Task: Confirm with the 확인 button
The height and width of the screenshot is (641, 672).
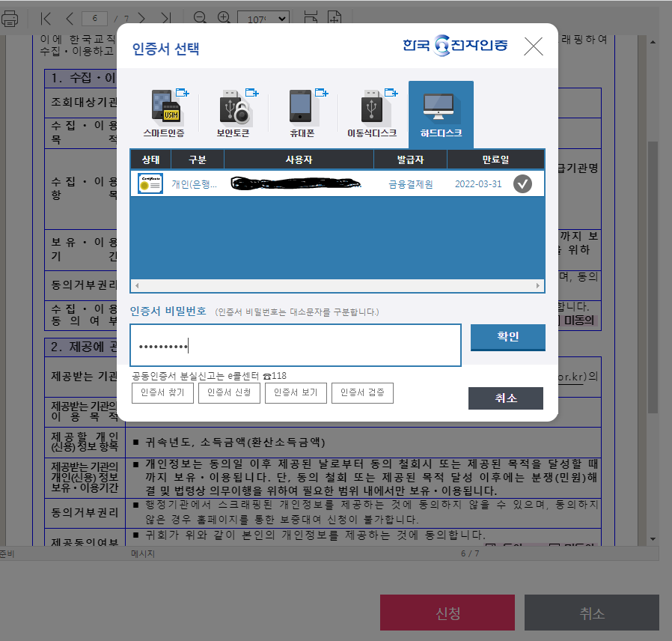Action: 508,337
